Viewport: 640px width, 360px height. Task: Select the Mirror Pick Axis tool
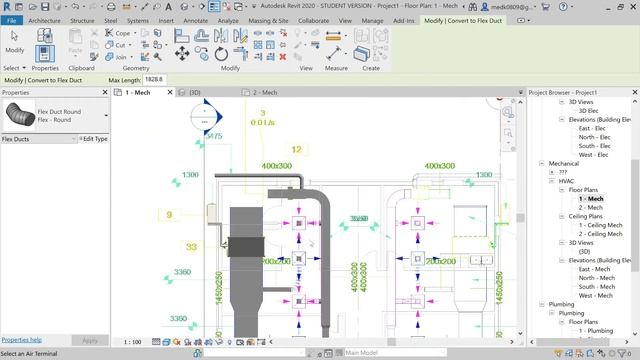pyautogui.click(x=221, y=36)
